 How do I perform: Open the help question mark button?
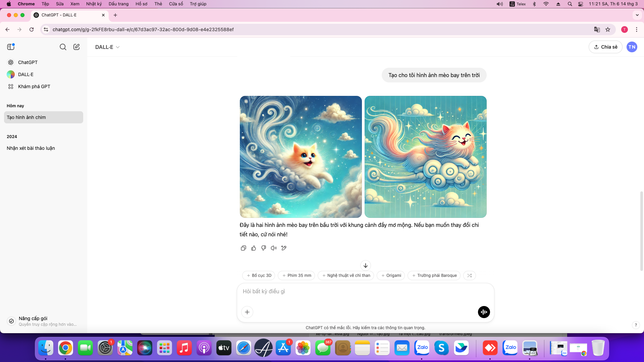point(636,325)
